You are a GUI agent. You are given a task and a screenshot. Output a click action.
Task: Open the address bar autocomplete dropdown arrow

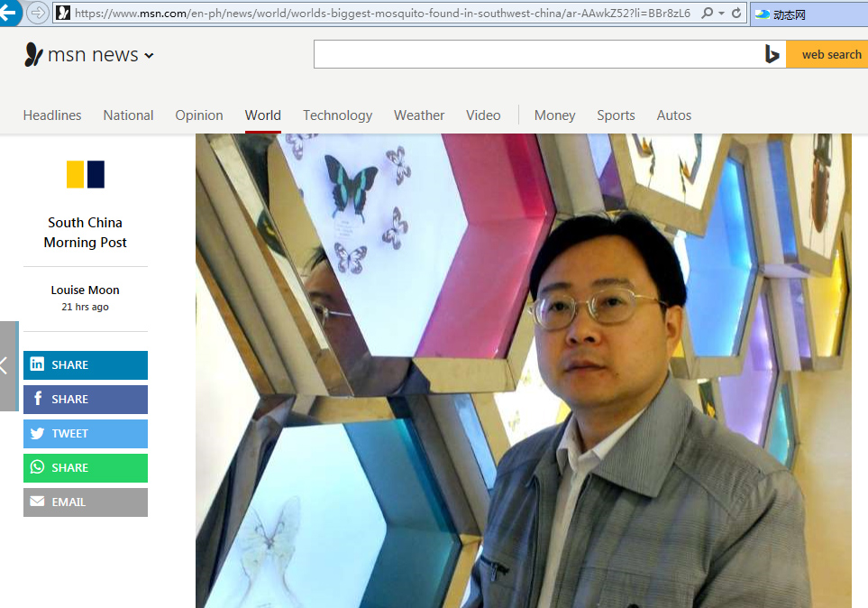click(x=721, y=14)
